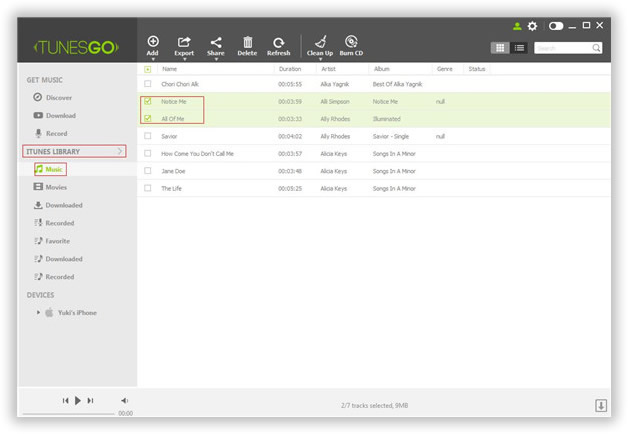
Task: Open the Downloaded library item with download icon
Action: (58, 205)
